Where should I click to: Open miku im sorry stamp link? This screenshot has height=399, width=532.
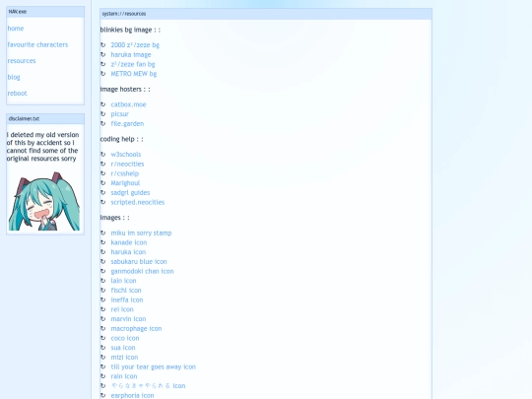pos(141,233)
